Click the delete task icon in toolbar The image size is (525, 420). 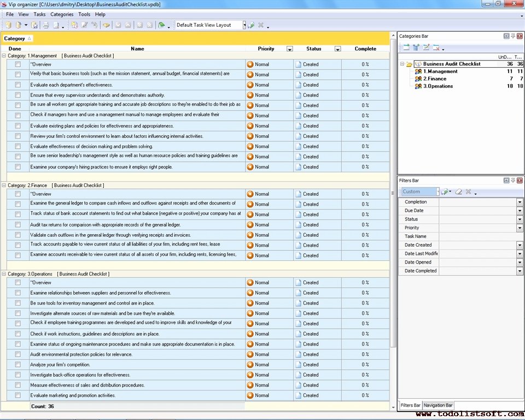(x=95, y=25)
